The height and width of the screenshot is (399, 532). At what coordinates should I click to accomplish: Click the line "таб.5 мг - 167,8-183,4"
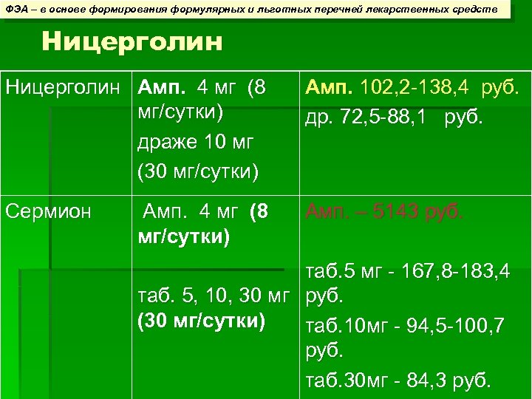pyautogui.click(x=408, y=271)
